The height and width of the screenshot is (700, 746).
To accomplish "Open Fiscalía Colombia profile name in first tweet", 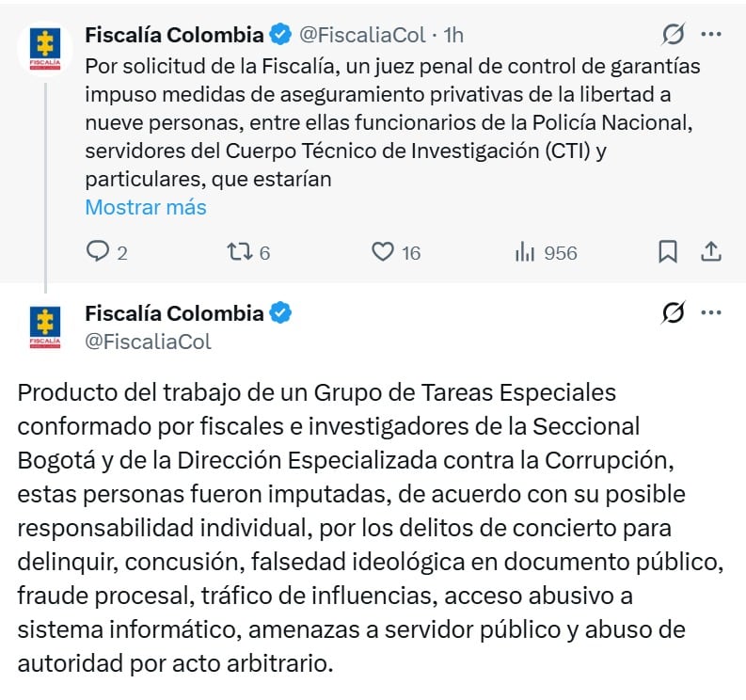I will click(x=174, y=36).
